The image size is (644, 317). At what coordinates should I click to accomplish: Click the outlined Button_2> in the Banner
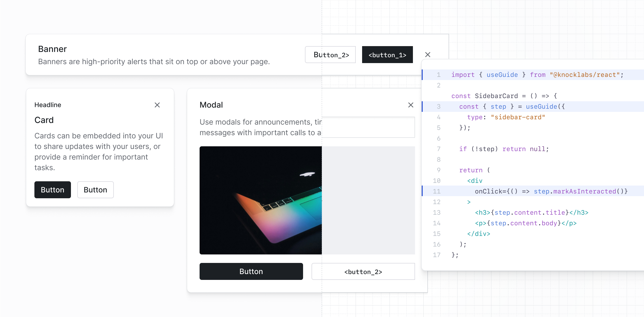click(x=330, y=55)
